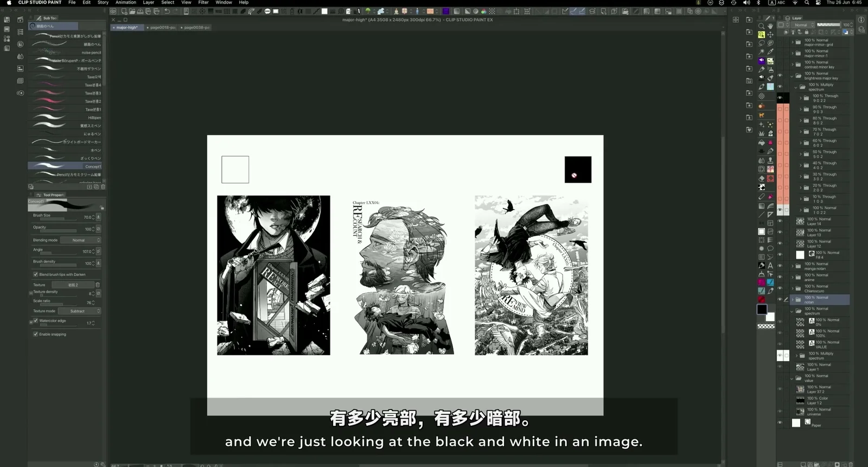The width and height of the screenshot is (868, 467).
Task: Toggle Blend brush tips with Darken checkbox
Action: click(36, 274)
